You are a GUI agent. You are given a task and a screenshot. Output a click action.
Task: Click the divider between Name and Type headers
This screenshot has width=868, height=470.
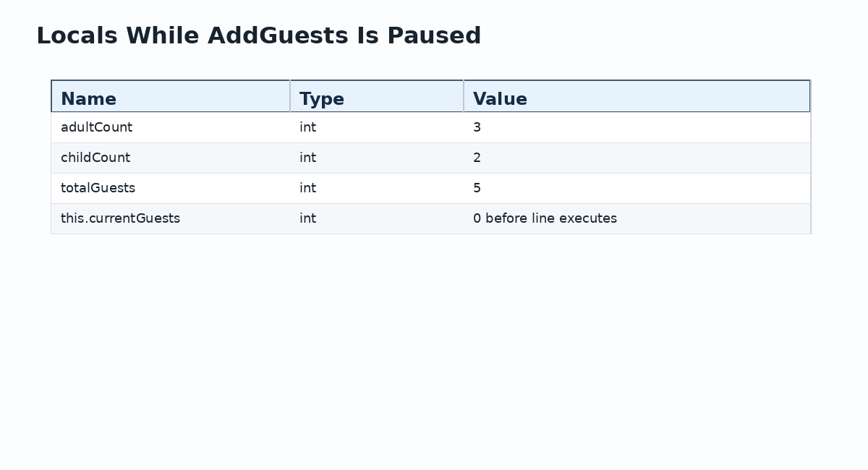[x=290, y=96]
